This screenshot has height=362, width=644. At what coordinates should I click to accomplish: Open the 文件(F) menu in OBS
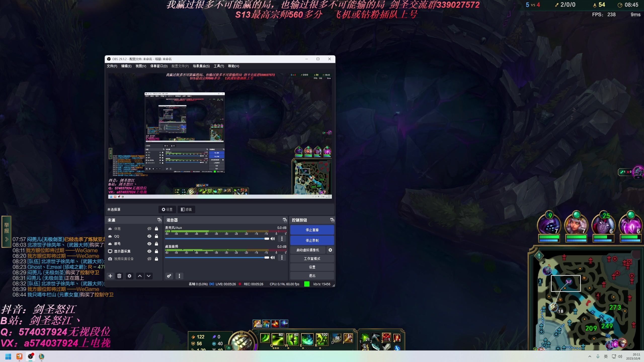pos(112,66)
